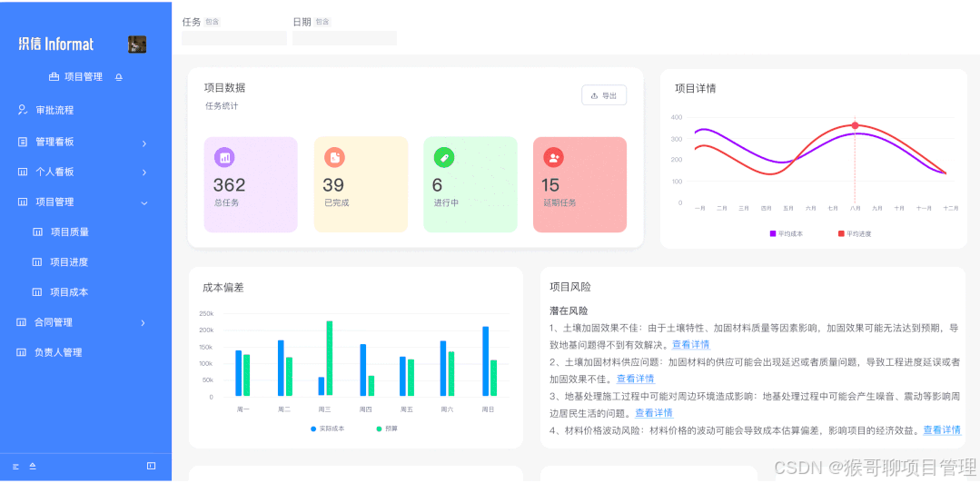980x483 pixels.
Task: Click the 八月 axis label on the line chart
Action: tap(855, 208)
